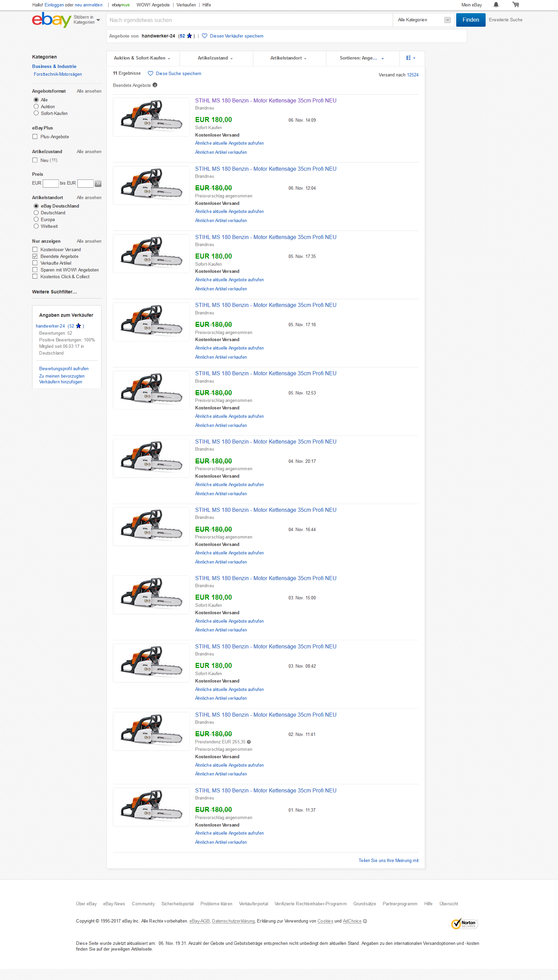Image resolution: width=558 pixels, height=980 pixels.
Task: Tick the Plus-Angebote checkbox
Action: tap(35, 137)
